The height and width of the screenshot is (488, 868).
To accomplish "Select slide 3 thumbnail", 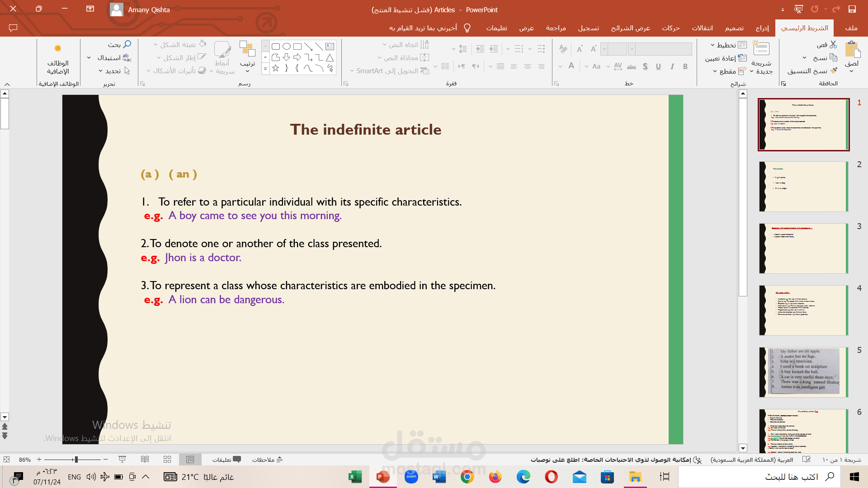I will pos(803,248).
